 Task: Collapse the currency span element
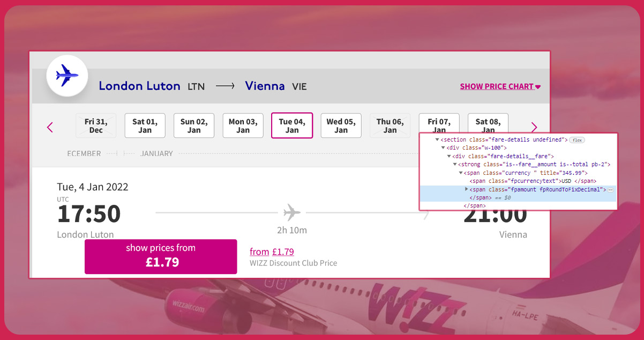click(x=460, y=173)
